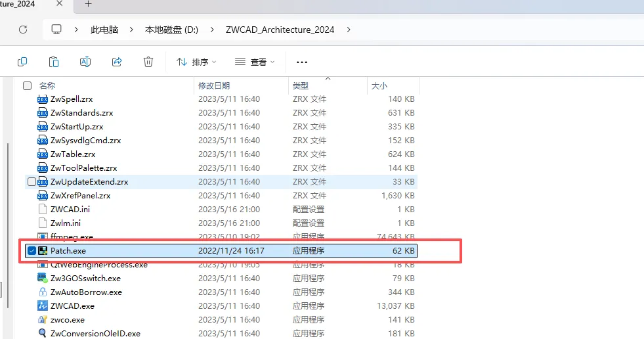
Task: Add a new tab with plus button
Action: click(x=89, y=4)
